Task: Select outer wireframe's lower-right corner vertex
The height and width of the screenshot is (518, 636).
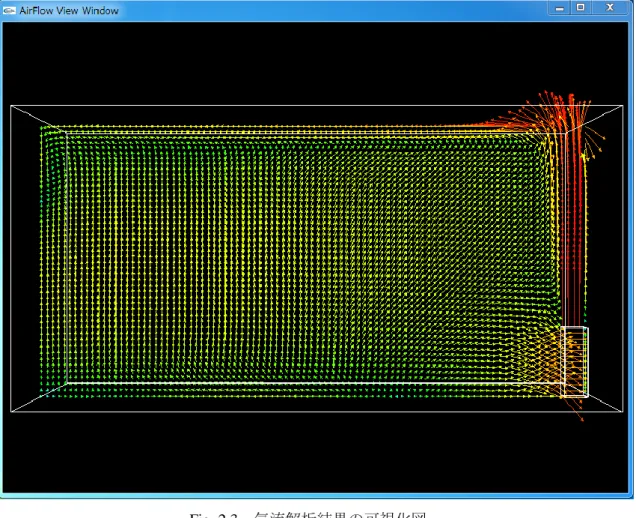Action: (623, 412)
